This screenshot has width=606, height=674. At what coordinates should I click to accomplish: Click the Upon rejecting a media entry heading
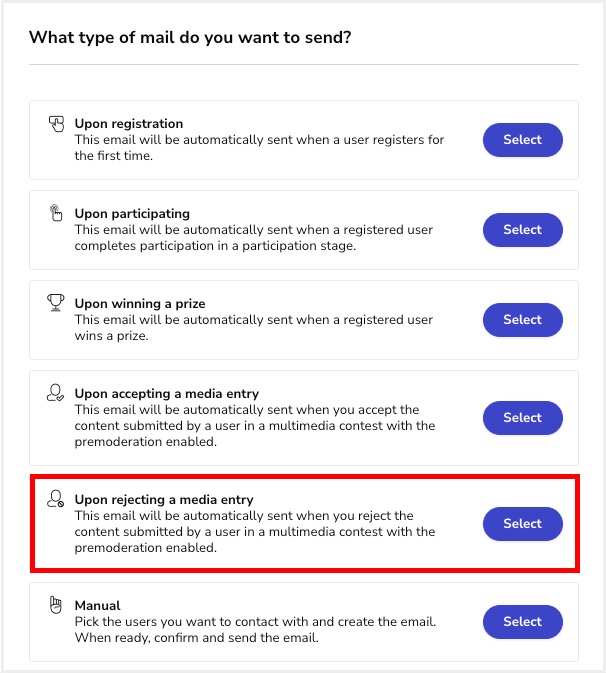[164, 499]
